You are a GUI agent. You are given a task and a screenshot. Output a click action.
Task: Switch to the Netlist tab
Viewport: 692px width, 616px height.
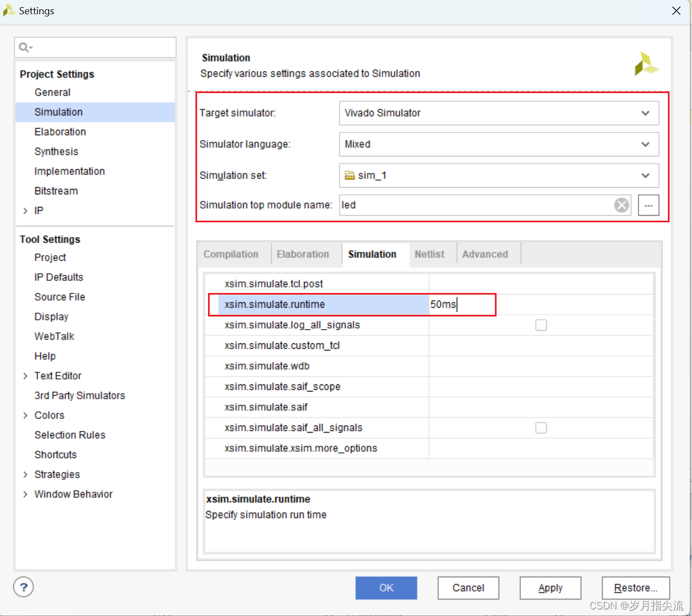click(429, 255)
